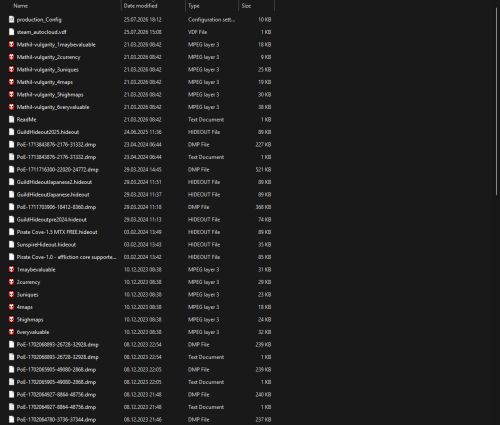
Task: Click the SunspireHideout.hideout file icon
Action: coord(11,245)
